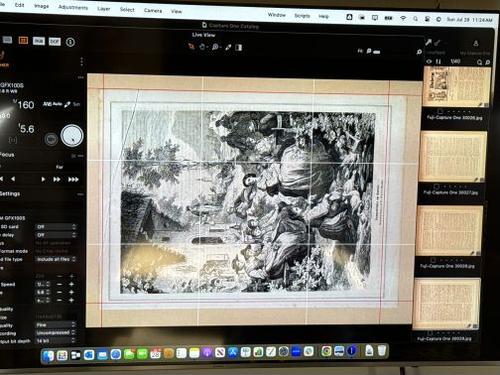Open the Adjustments menu

tap(73, 7)
